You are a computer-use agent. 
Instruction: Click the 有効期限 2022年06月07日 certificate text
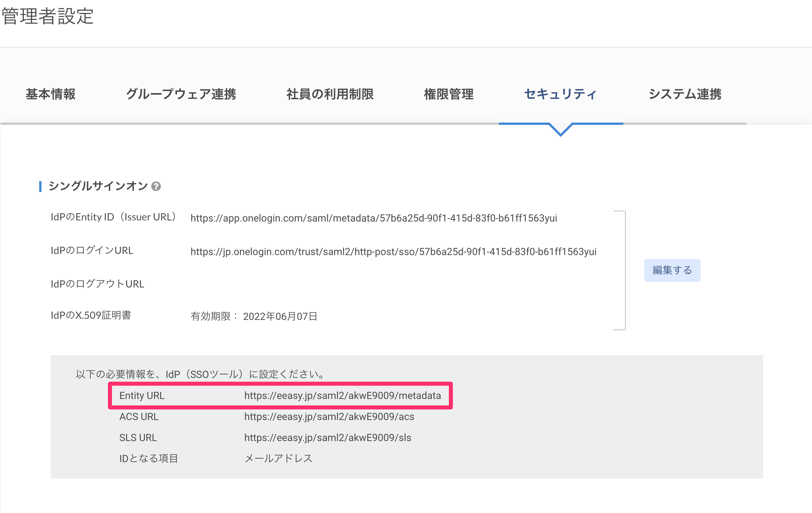coord(254,316)
